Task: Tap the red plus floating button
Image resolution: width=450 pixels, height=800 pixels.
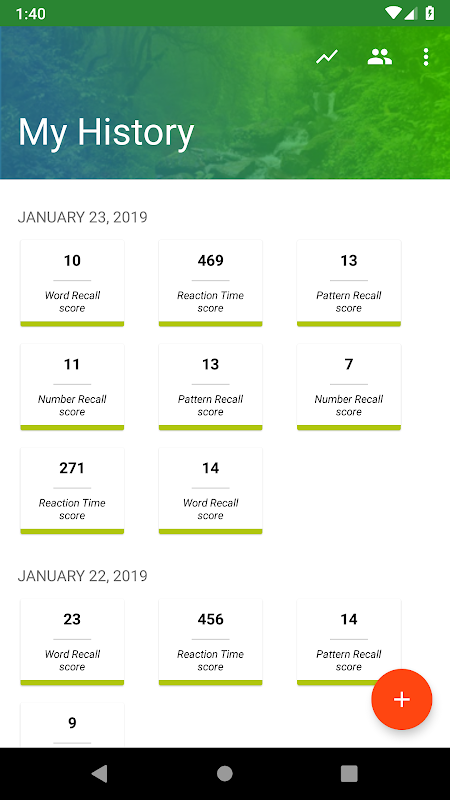Action: click(x=402, y=699)
